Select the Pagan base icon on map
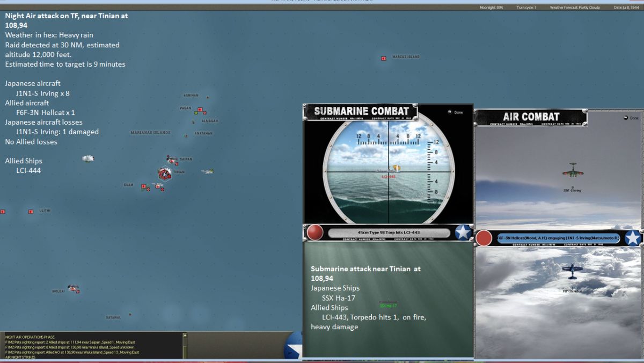The image size is (644, 363). 200,111
